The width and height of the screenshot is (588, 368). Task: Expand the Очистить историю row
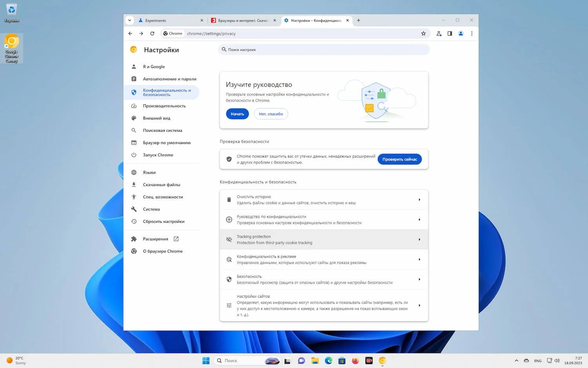pyautogui.click(x=323, y=200)
